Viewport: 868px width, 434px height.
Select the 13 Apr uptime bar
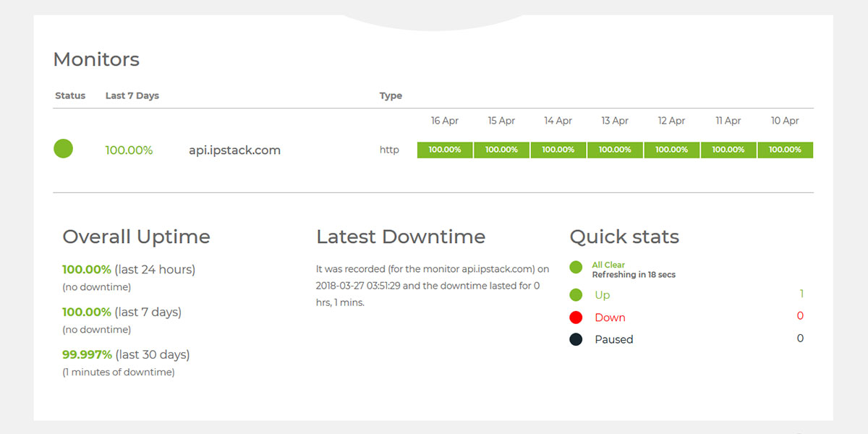pos(615,150)
